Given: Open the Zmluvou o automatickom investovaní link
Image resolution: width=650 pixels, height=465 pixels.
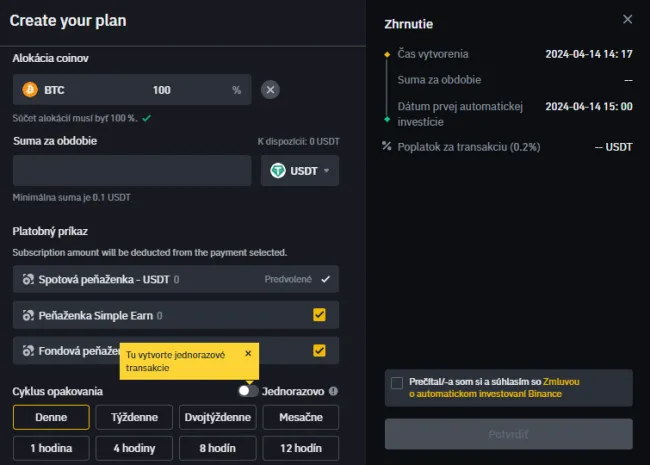Looking at the screenshot, I should [484, 394].
